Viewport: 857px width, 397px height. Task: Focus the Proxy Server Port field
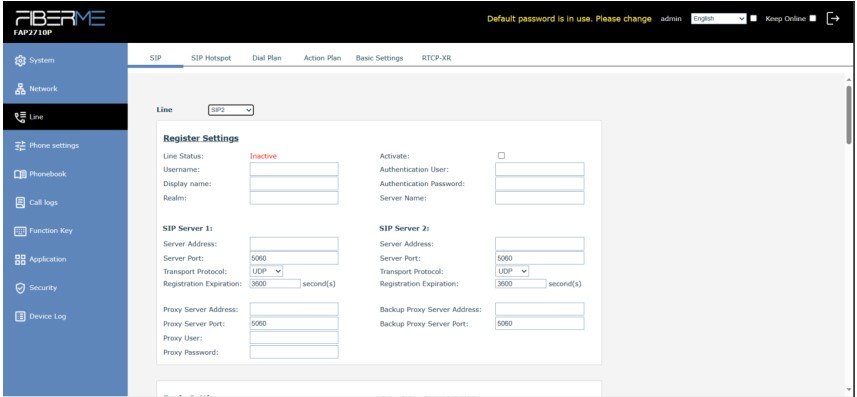tap(294, 324)
